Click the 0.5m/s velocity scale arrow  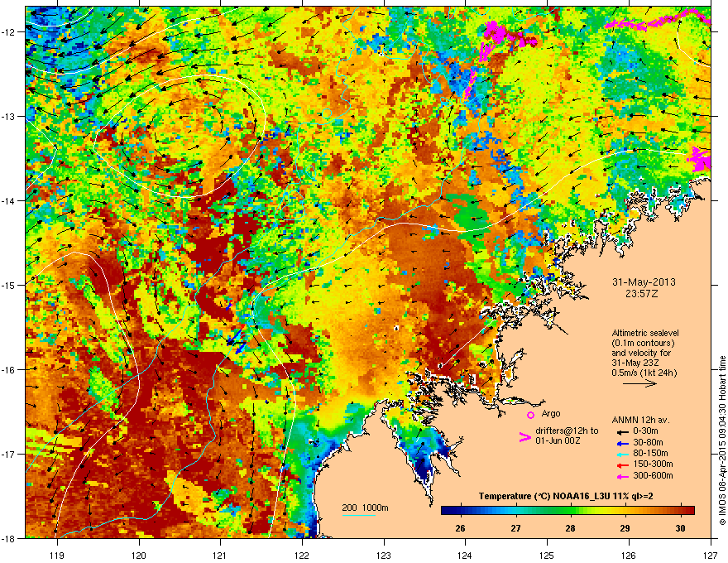(x=639, y=383)
